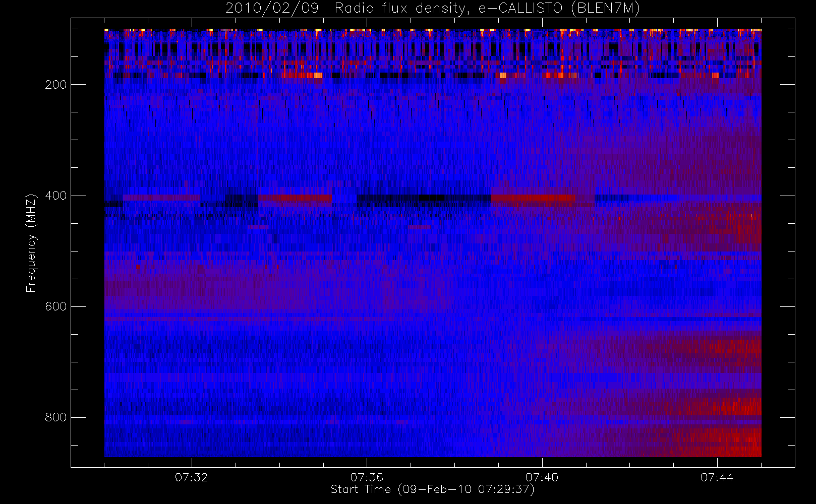The image size is (816, 504).
Task: Click the 07:36 time tick label
Action: coord(367,477)
